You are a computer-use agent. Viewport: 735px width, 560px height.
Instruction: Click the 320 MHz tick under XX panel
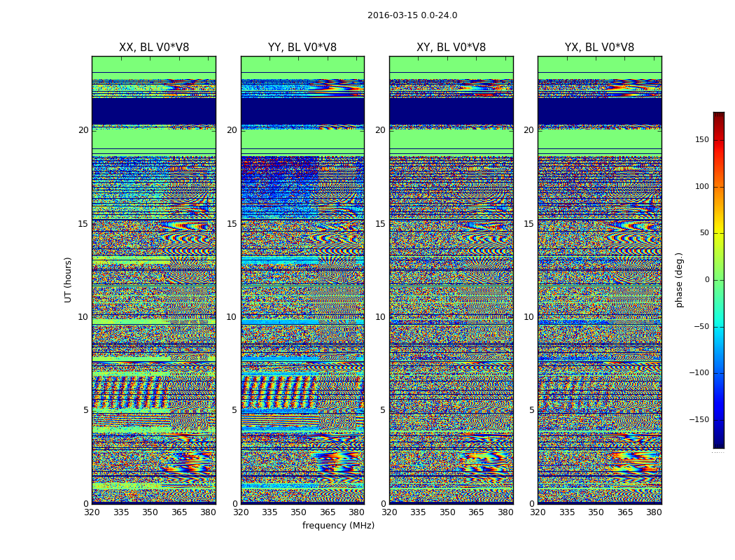92,512
